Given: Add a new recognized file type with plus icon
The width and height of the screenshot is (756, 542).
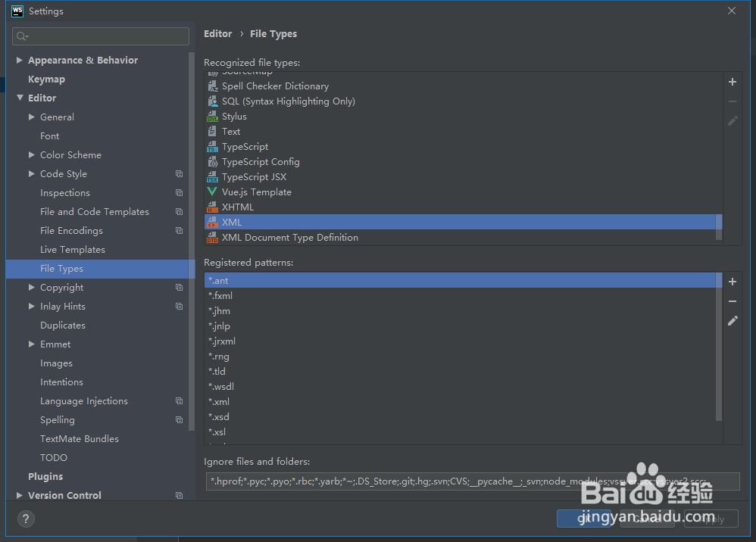Looking at the screenshot, I should [x=732, y=81].
